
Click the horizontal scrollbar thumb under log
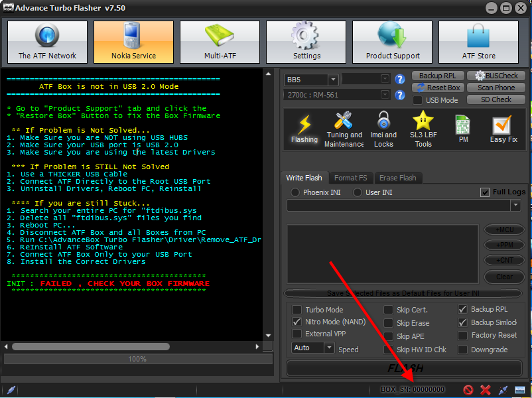(91, 346)
